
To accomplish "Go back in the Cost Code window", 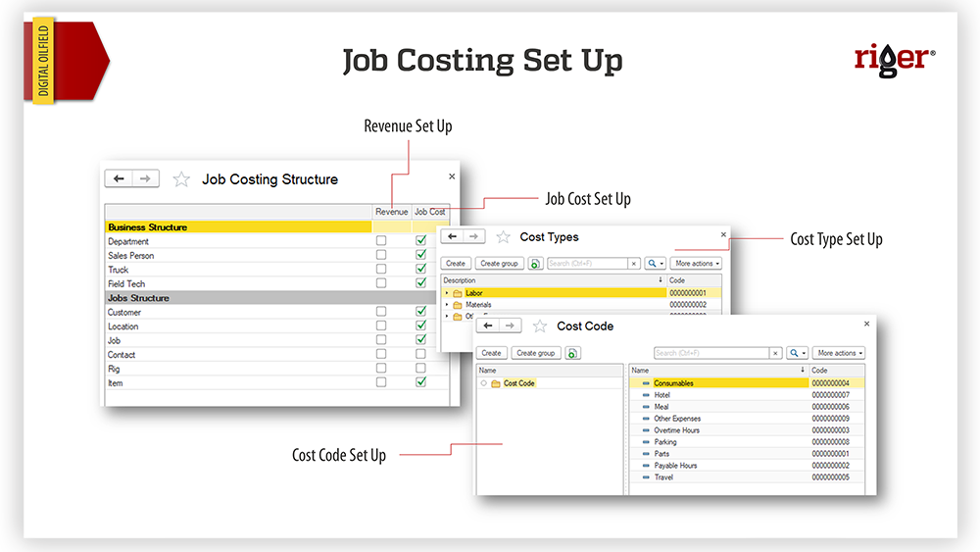I will tap(488, 326).
